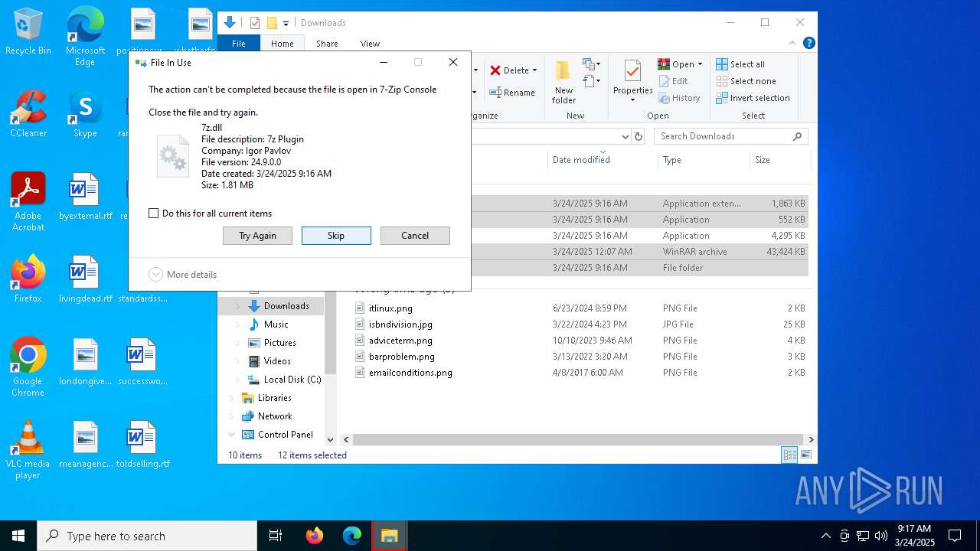Collapse the ribbon with the chevron arrow
The width and height of the screenshot is (980, 551).
click(793, 44)
